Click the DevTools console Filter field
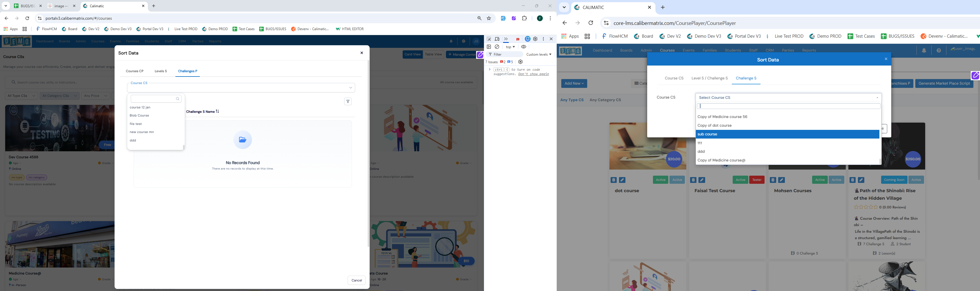The height and width of the screenshot is (291, 980). pyautogui.click(x=504, y=54)
